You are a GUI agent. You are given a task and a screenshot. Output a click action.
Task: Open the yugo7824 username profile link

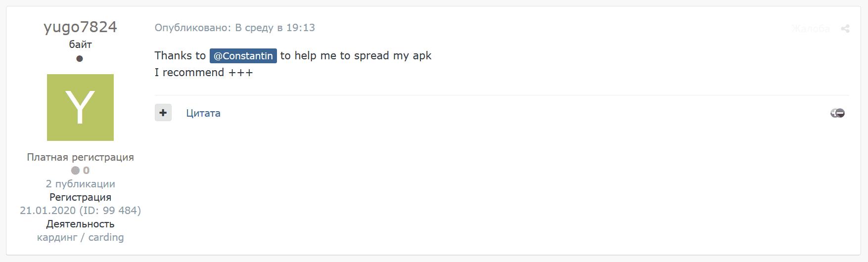pos(80,27)
